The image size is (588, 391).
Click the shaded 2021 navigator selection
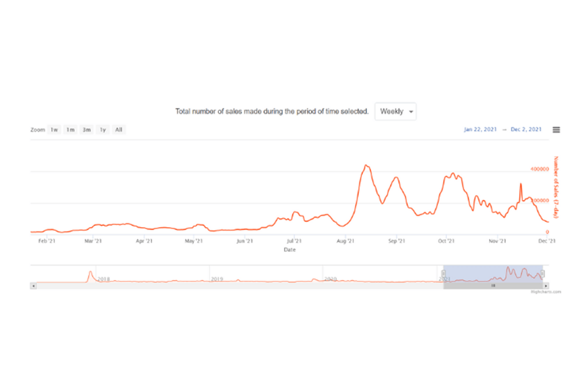(493, 274)
